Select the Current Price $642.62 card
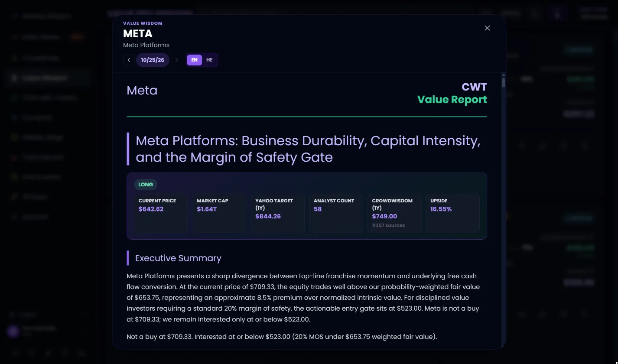The height and width of the screenshot is (364, 618). (161, 213)
